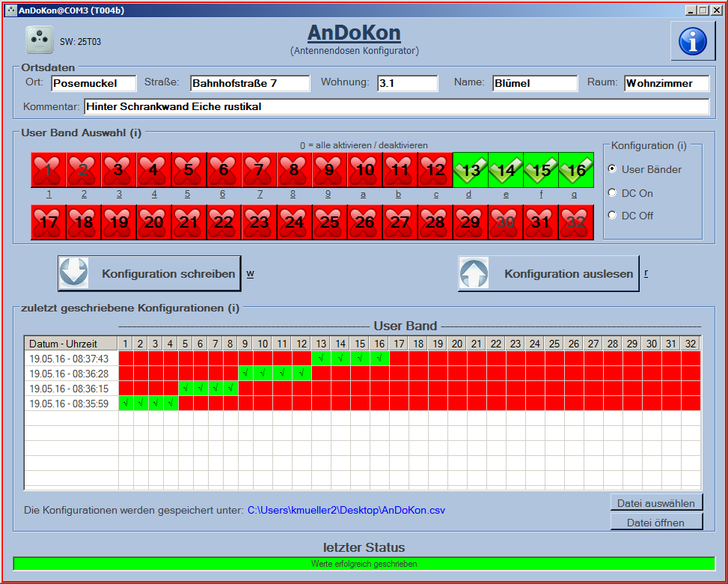This screenshot has width=728, height=584.
Task: Select the User Bänder radio option
Action: click(612, 169)
